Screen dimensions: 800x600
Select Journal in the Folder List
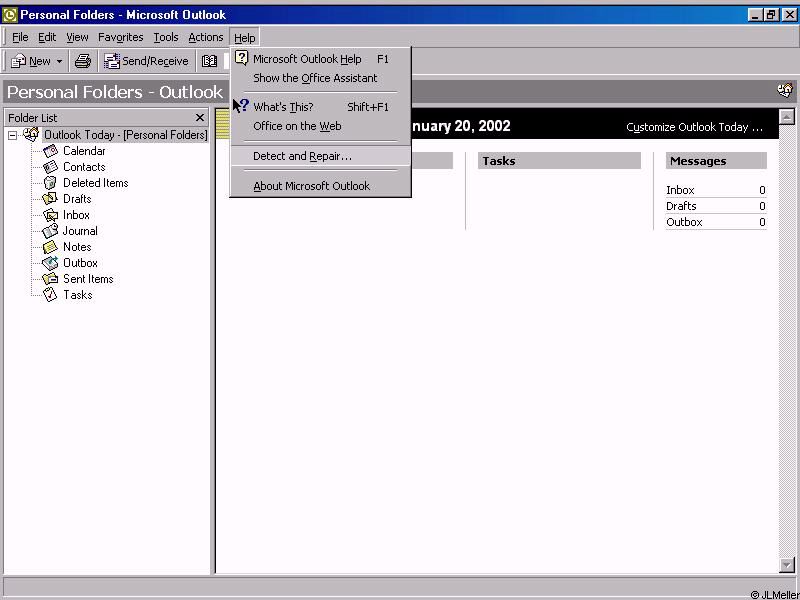(80, 231)
